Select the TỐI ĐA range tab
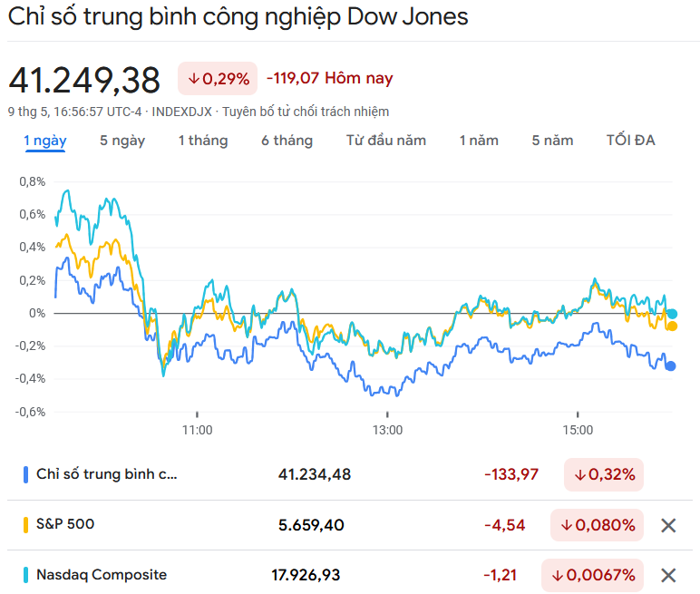This screenshot has width=700, height=594. click(x=630, y=141)
